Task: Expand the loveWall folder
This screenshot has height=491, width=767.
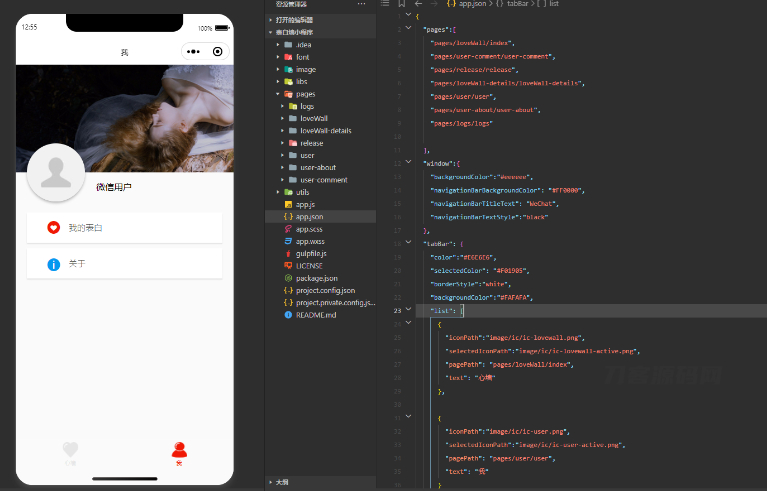Action: click(282, 118)
